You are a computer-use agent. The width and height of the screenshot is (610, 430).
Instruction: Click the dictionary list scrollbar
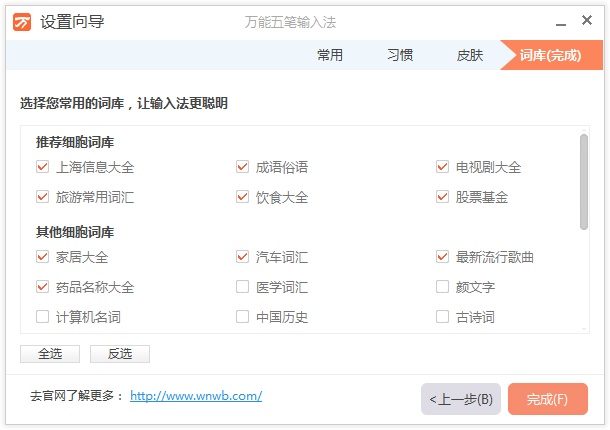(583, 180)
